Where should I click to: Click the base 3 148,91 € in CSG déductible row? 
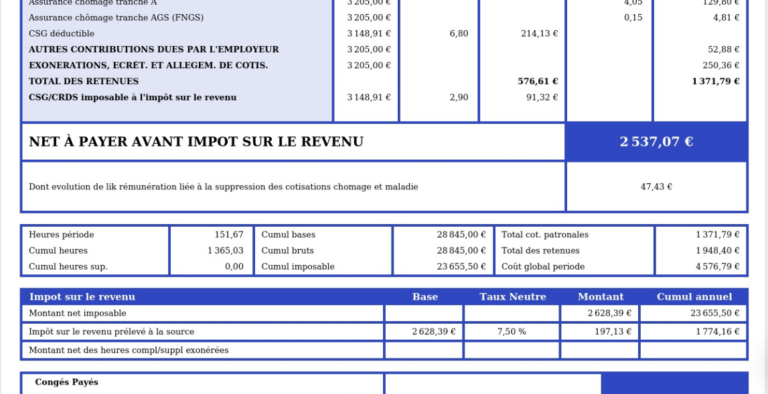(x=369, y=34)
